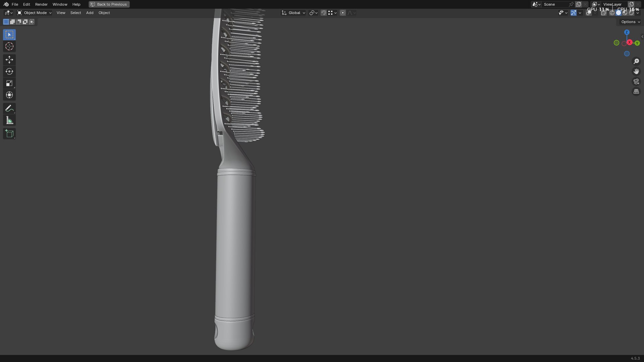The height and width of the screenshot is (362, 644).
Task: Activate the 3D Cursor tool
Action: [x=9, y=46]
